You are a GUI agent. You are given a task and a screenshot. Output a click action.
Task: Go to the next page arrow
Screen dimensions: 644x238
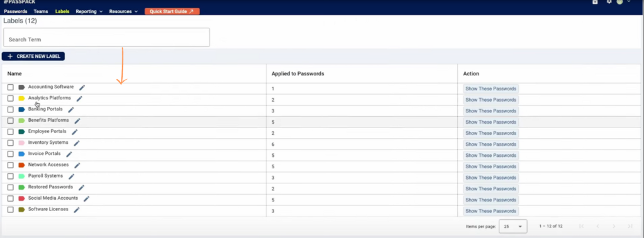[614, 226]
